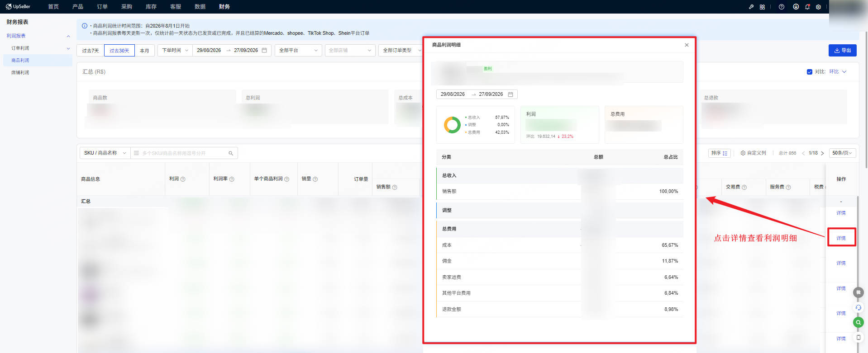
Task: Open the settings gear in top bar
Action: [819, 7]
